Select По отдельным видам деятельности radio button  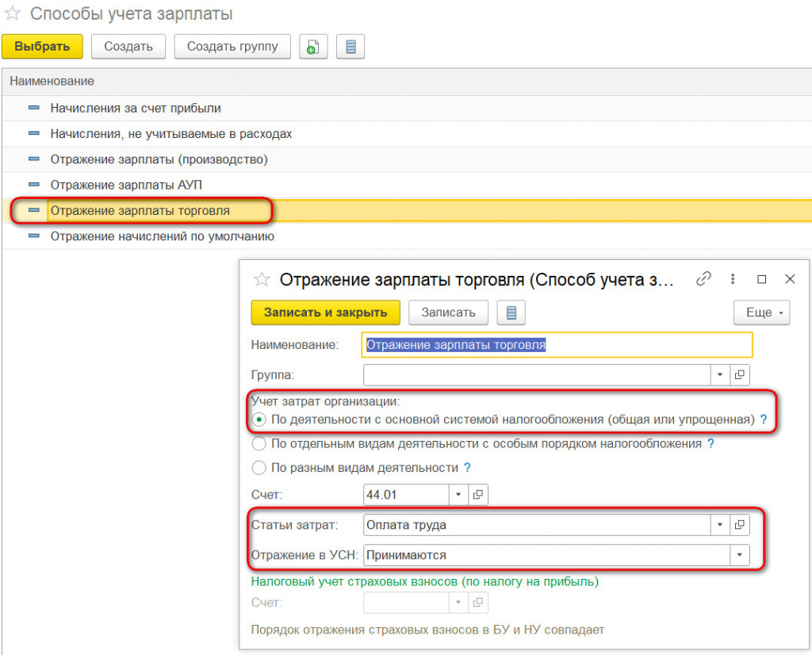click(x=259, y=444)
